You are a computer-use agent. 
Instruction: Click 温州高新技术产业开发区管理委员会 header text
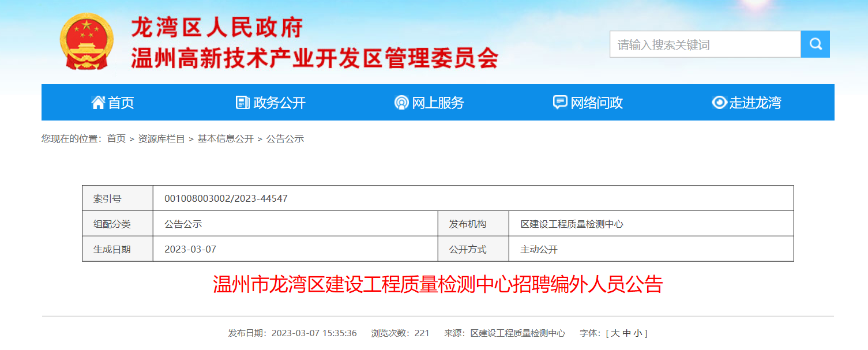tap(315, 58)
